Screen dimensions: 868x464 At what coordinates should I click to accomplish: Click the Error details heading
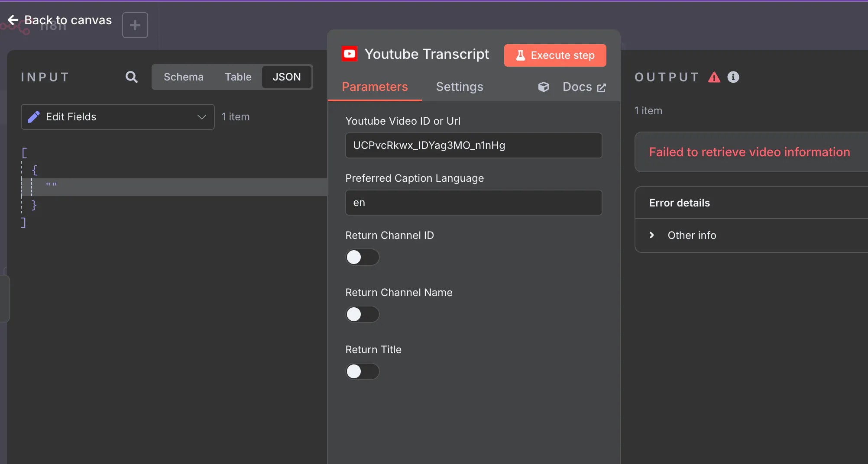click(680, 203)
